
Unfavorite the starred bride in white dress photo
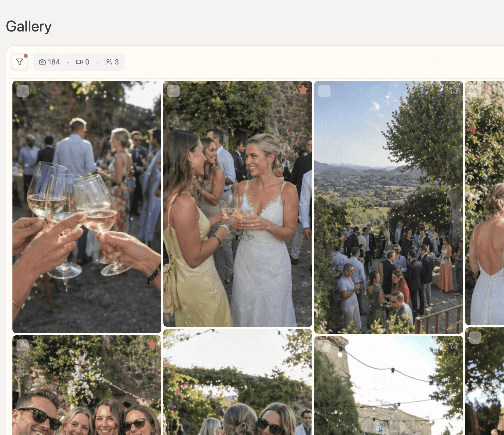[303, 90]
